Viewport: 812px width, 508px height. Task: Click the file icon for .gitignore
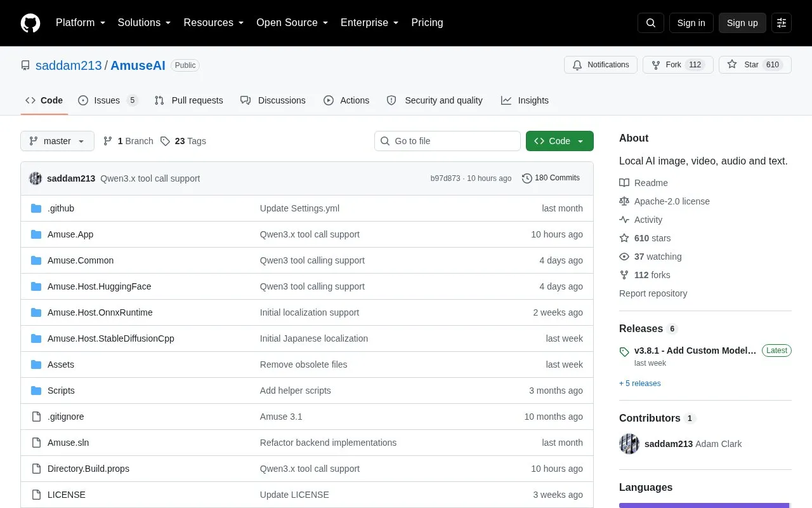click(x=36, y=417)
